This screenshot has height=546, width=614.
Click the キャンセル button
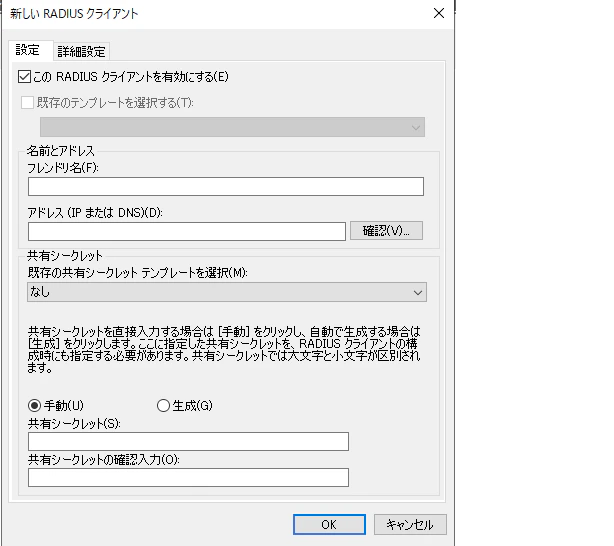pyautogui.click(x=410, y=524)
